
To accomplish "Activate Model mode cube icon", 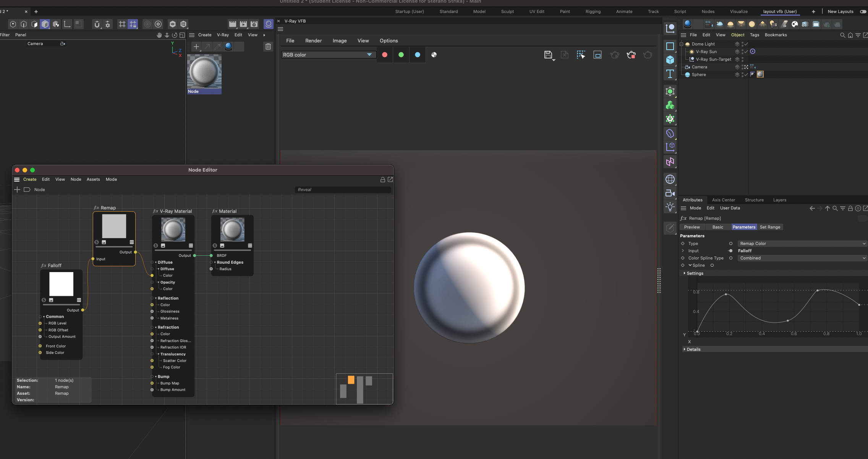I will point(45,24).
